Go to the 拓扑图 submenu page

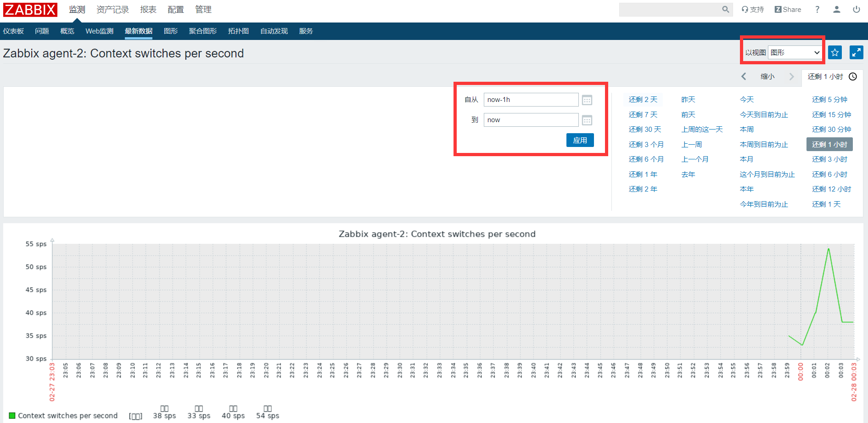(x=238, y=31)
